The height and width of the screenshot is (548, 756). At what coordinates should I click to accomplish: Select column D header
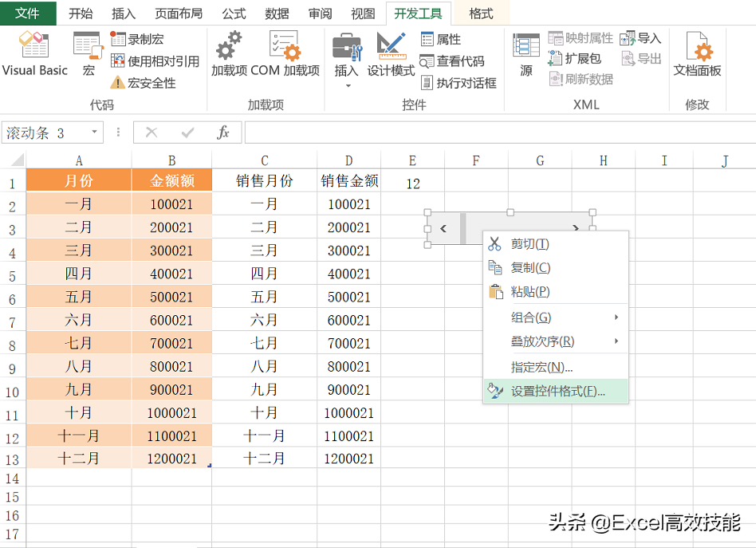pos(348,160)
